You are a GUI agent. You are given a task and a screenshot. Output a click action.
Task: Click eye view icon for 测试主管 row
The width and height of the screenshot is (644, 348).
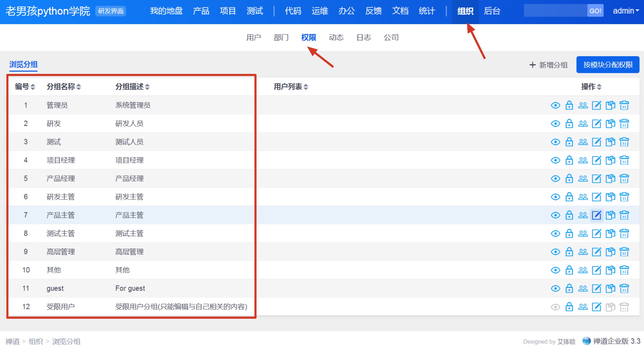click(x=555, y=233)
